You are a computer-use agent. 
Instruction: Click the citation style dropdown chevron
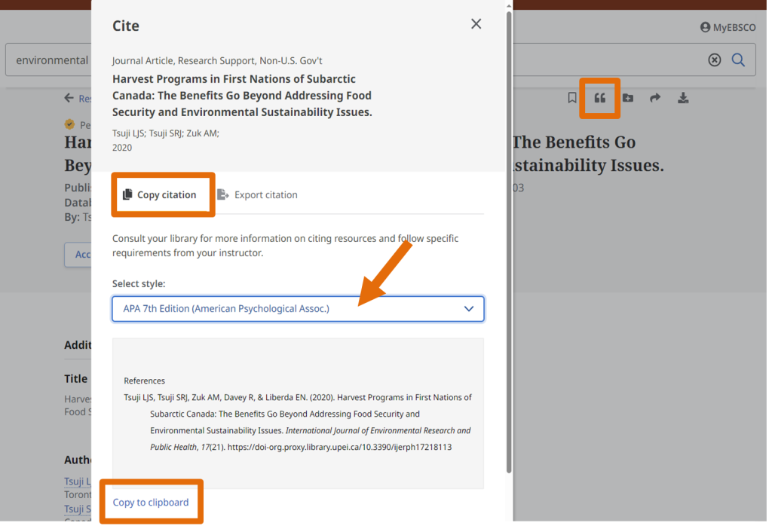pos(469,309)
